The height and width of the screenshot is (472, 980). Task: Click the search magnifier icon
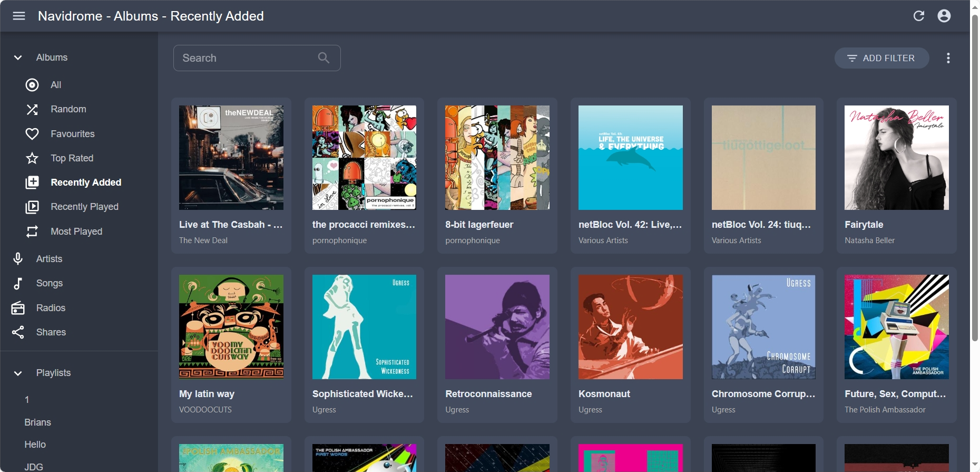tap(324, 58)
